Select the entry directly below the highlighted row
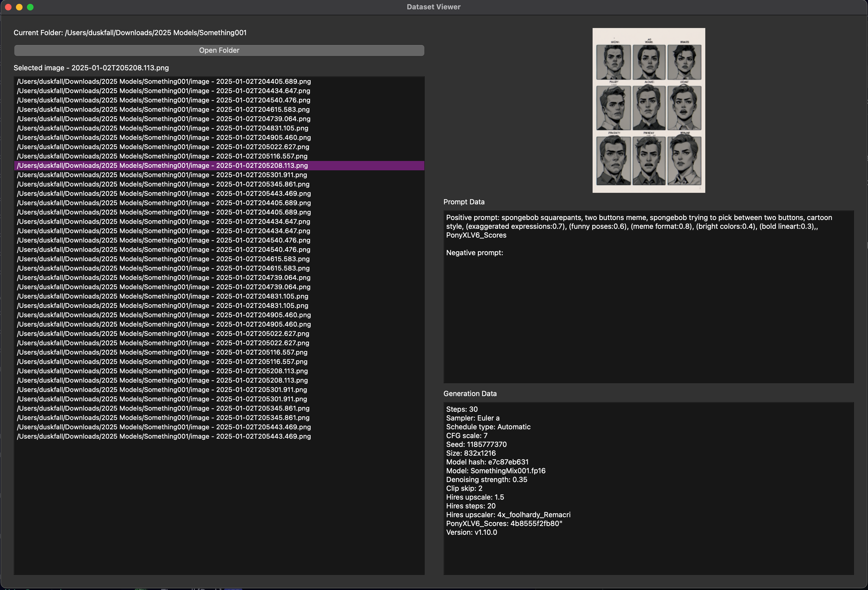Image resolution: width=868 pixels, height=590 pixels. click(162, 175)
